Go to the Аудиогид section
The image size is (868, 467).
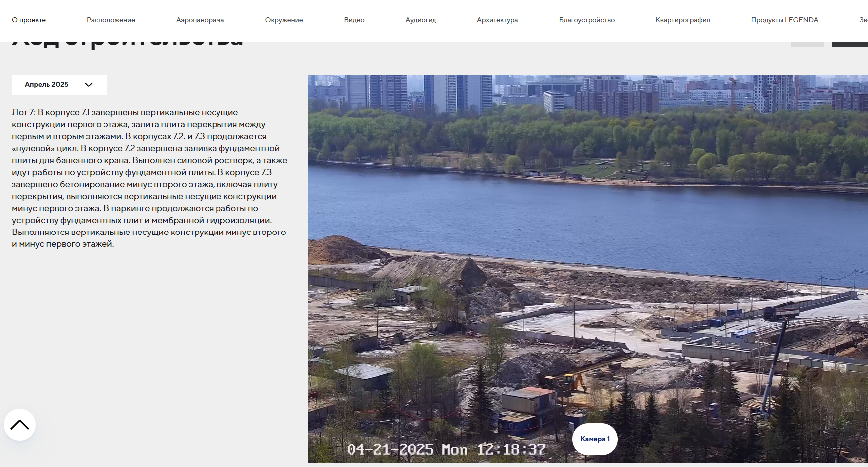point(421,20)
